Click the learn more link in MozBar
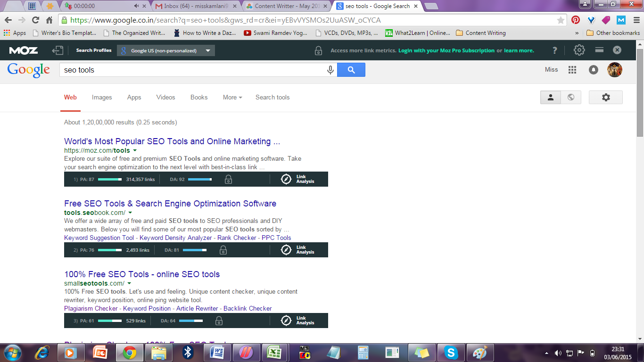The height and width of the screenshot is (362, 644). click(x=519, y=50)
